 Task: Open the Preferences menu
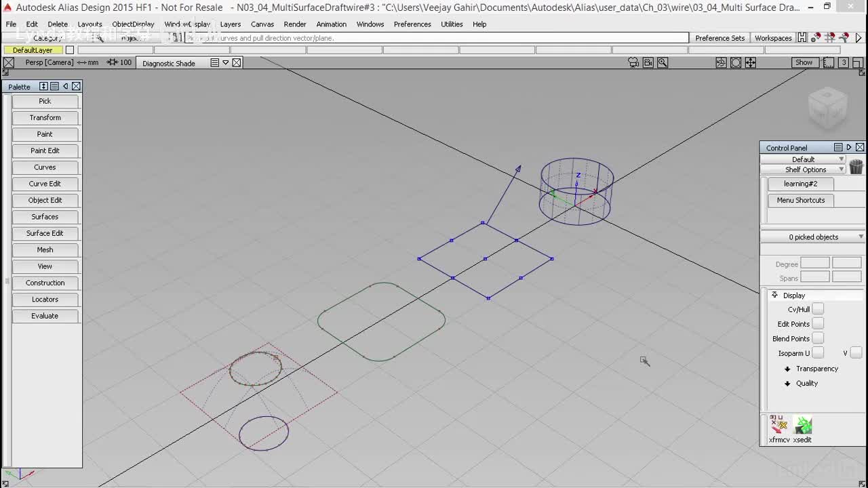[x=412, y=24]
